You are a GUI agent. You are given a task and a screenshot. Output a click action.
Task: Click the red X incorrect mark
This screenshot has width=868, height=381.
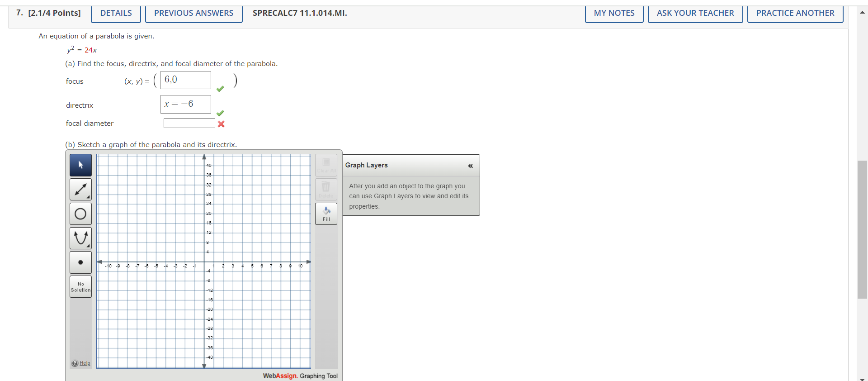pyautogui.click(x=221, y=124)
